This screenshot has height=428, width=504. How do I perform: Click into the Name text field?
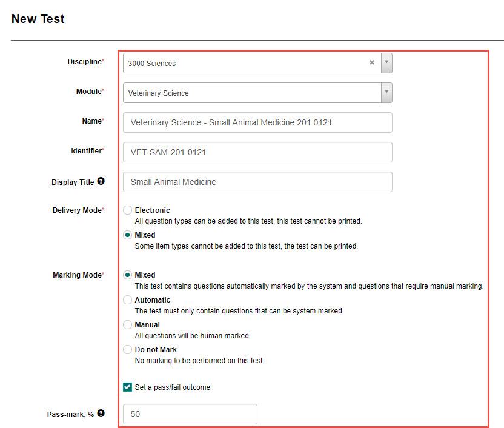pos(257,122)
